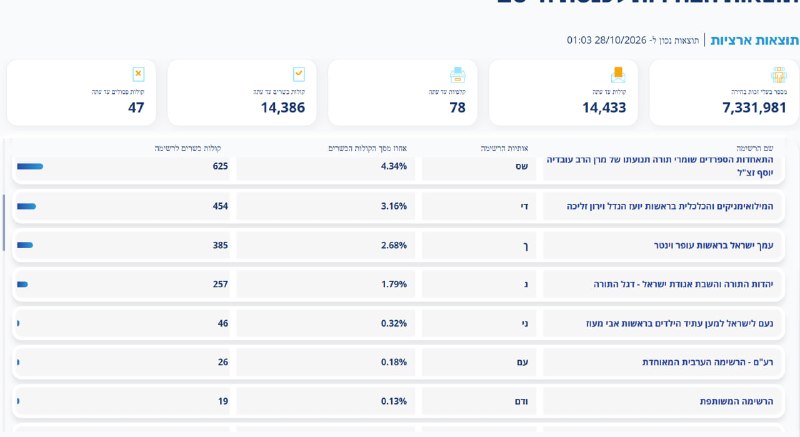Viewport: 800px width, 437px height.
Task: Click the 'יהדות התורה והשבת' list name
Action: [683, 284]
